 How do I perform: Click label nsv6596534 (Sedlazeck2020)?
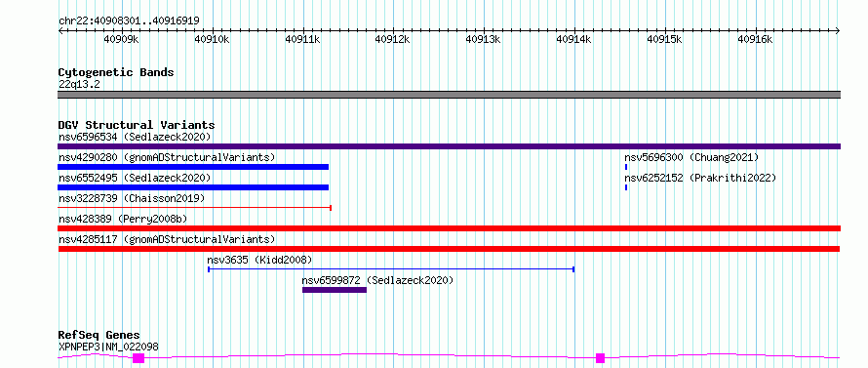(135, 137)
